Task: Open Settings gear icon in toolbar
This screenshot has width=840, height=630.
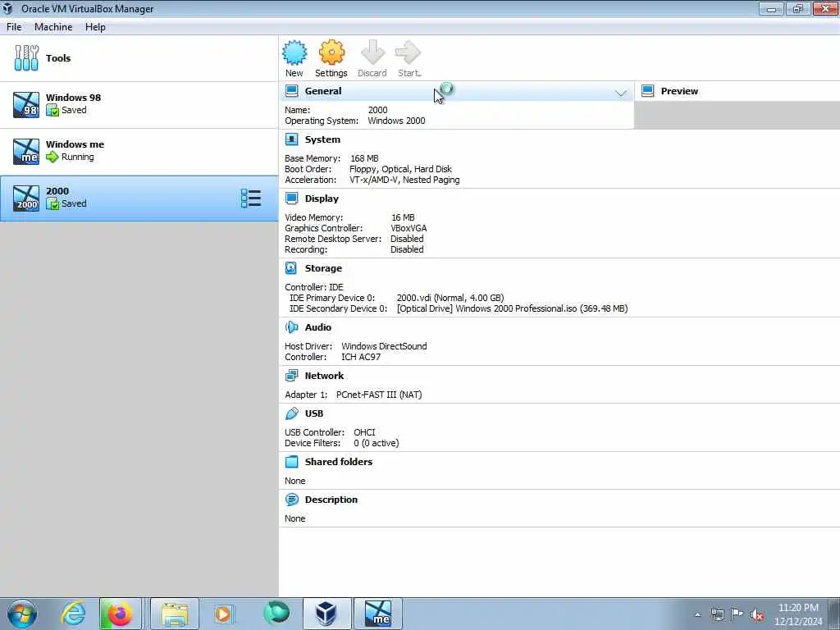Action: (331, 52)
